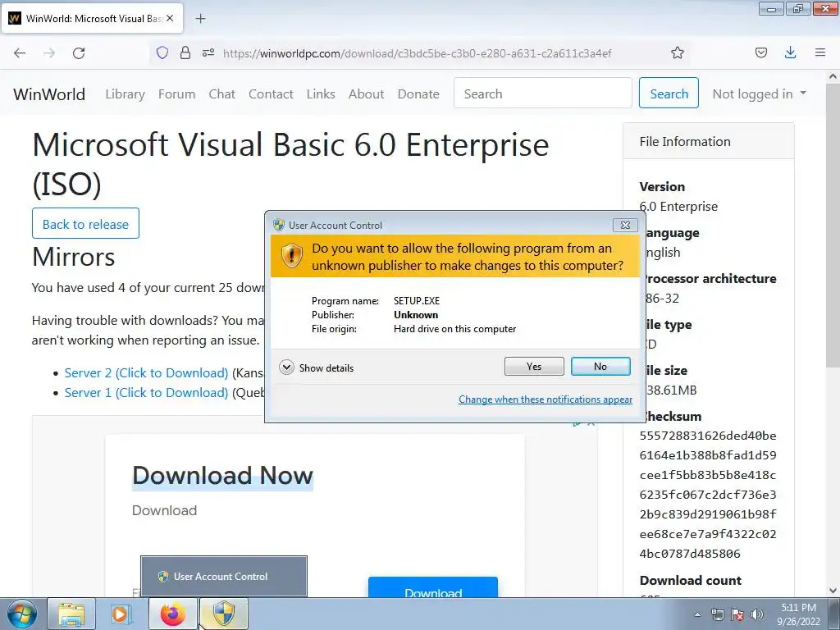
Task: Open the Links menu item
Action: [x=321, y=94]
